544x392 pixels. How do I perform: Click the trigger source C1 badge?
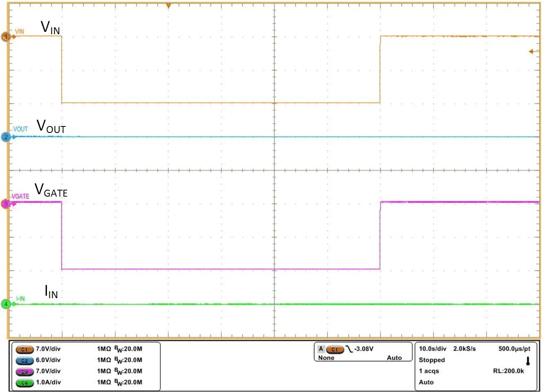(x=334, y=349)
